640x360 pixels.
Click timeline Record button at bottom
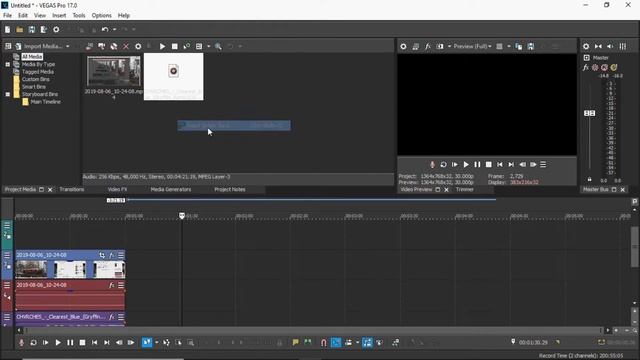point(21,342)
